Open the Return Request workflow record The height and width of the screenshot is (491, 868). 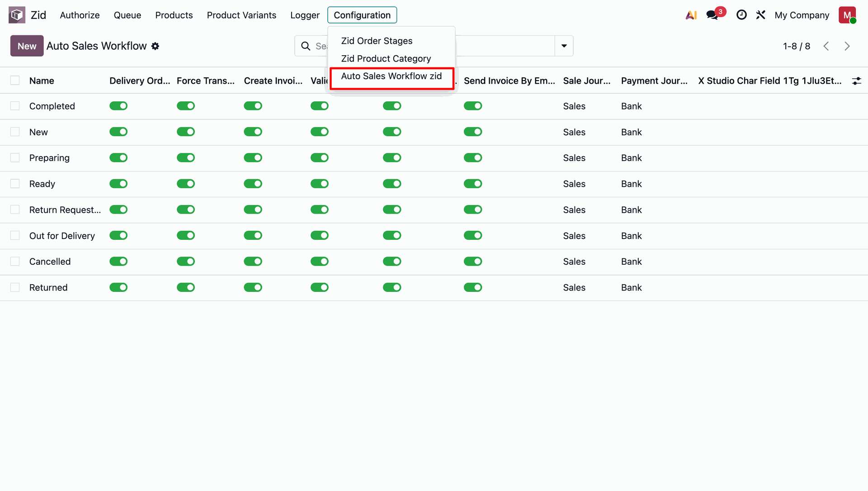point(65,210)
